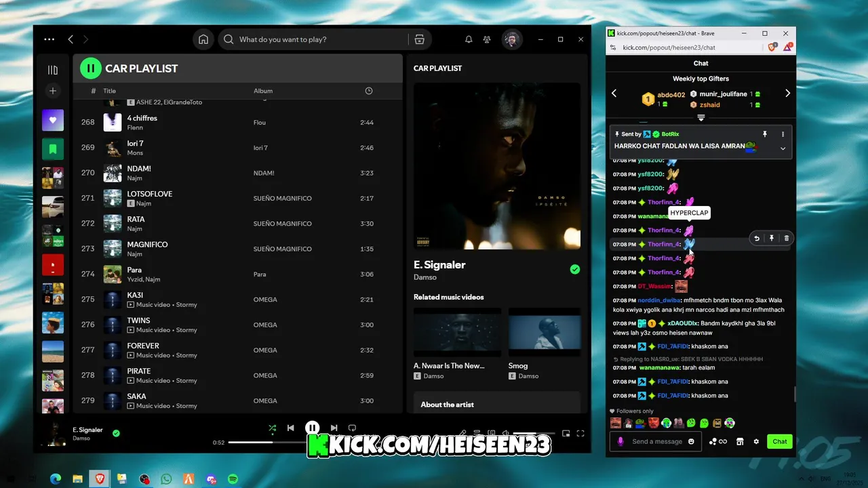The height and width of the screenshot is (488, 868).
Task: Open SUEÑO MAGNIFICO album link on MAGNIFICO row
Action: tap(283, 249)
